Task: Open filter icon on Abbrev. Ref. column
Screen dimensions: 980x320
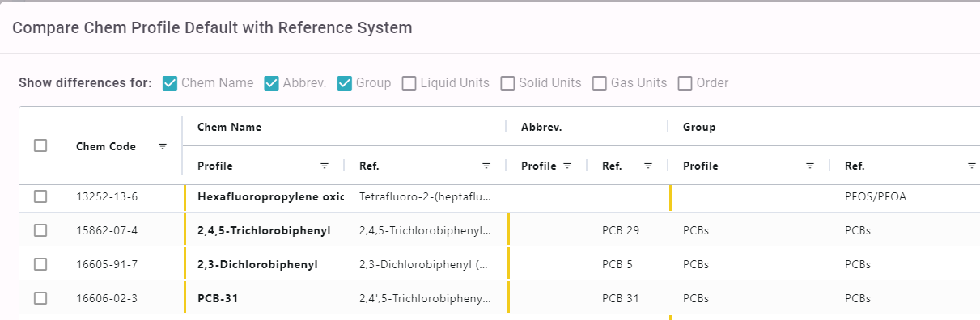Action: tap(648, 166)
